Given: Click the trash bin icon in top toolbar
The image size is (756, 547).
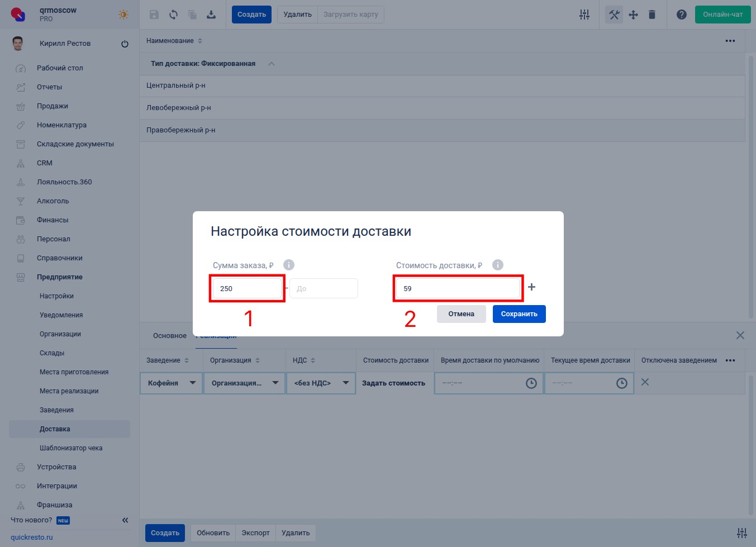Looking at the screenshot, I should (652, 15).
